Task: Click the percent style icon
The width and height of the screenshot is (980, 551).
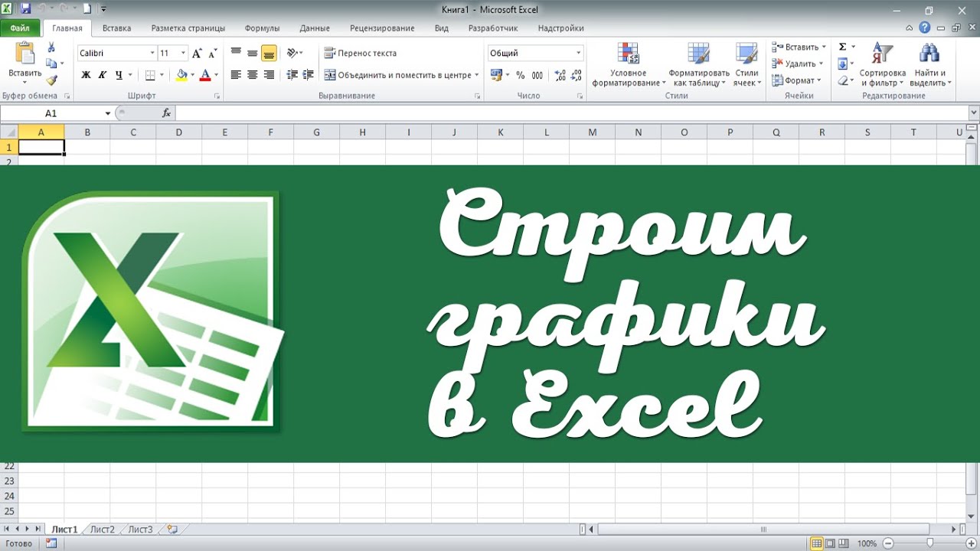Action: coord(521,75)
